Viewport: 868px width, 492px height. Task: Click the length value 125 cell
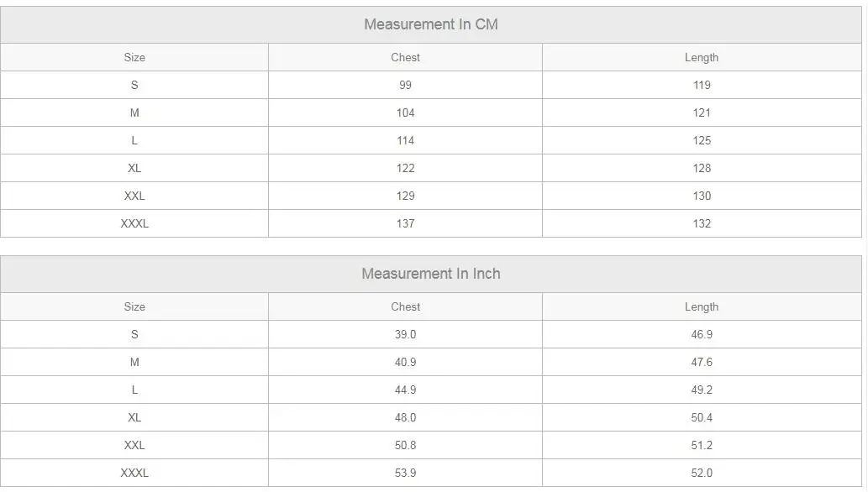coord(702,140)
